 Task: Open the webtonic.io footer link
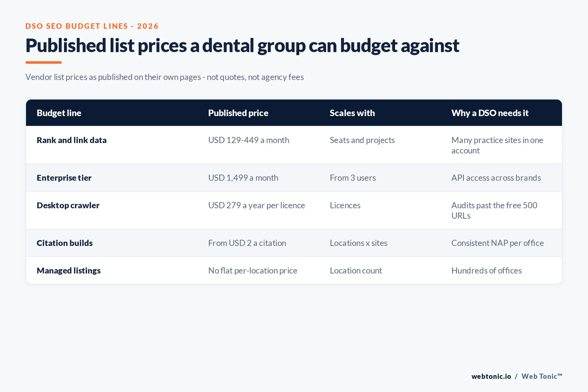[491, 377]
